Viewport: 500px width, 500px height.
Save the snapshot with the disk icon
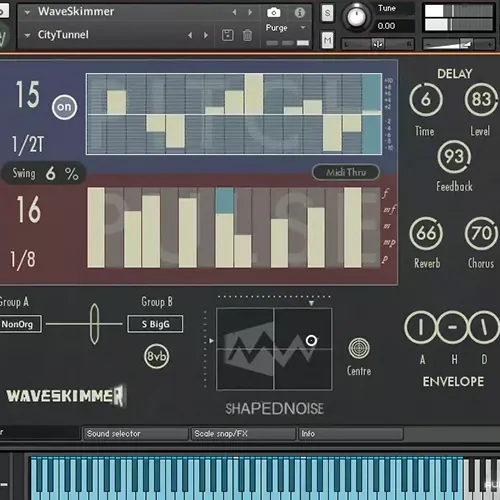tap(228, 35)
